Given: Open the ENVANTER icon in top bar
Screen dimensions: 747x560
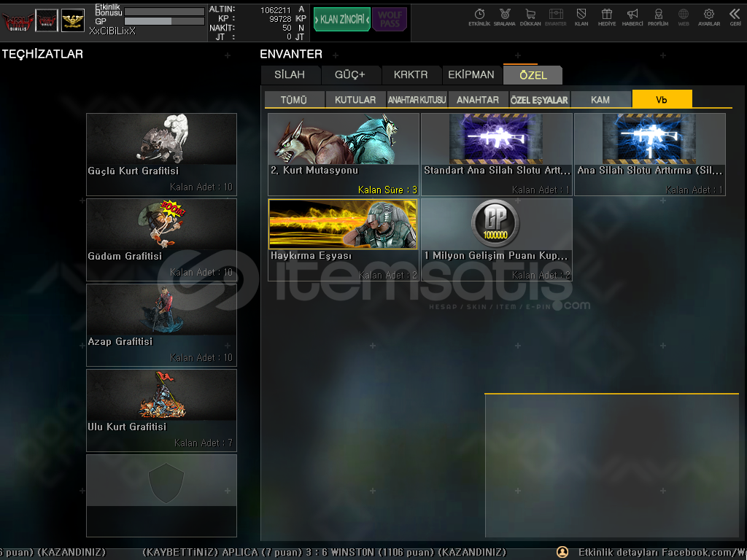Looking at the screenshot, I should [555, 17].
